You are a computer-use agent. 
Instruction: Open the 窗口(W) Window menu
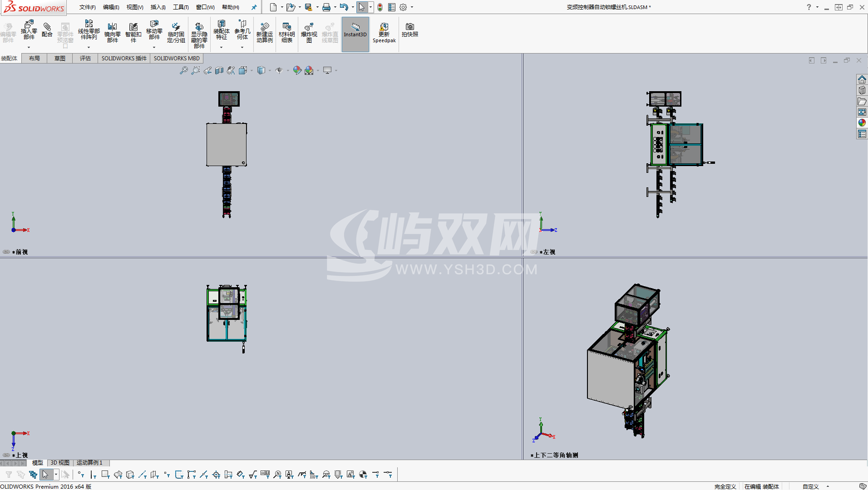point(205,7)
